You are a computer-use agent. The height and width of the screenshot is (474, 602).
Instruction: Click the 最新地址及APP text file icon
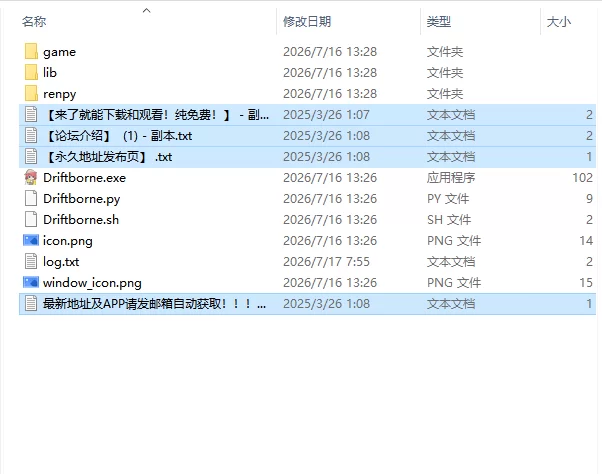coord(31,304)
